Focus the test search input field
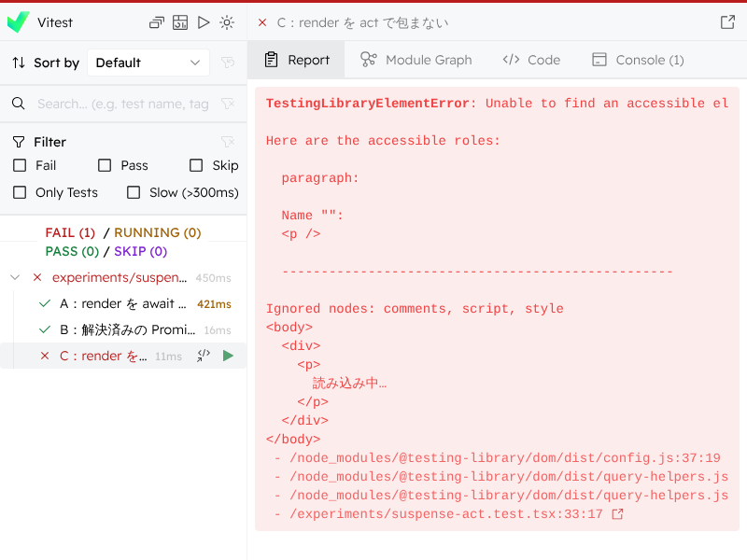 (x=123, y=104)
